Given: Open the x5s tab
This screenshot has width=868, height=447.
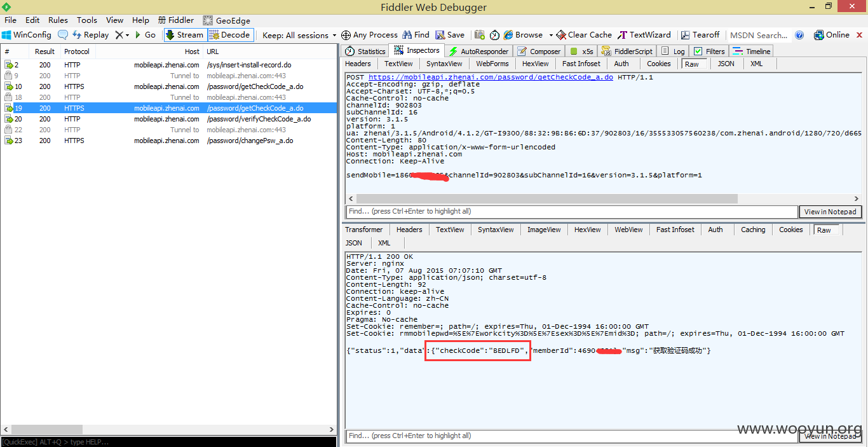Looking at the screenshot, I should click(x=581, y=52).
